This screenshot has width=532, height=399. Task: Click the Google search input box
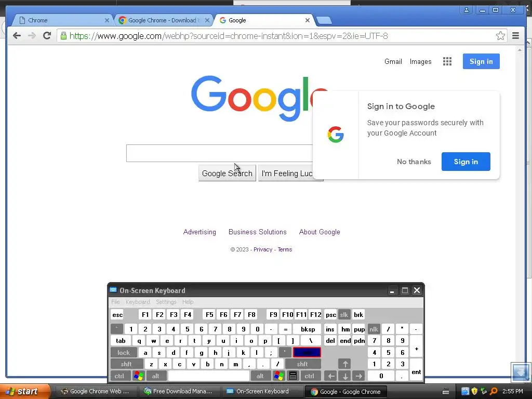[219, 153]
